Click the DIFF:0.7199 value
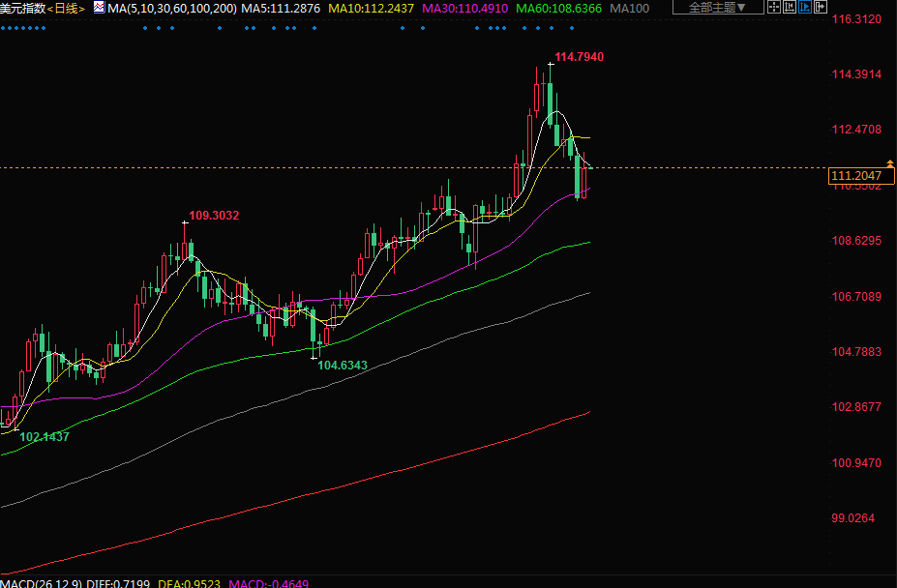 118,583
